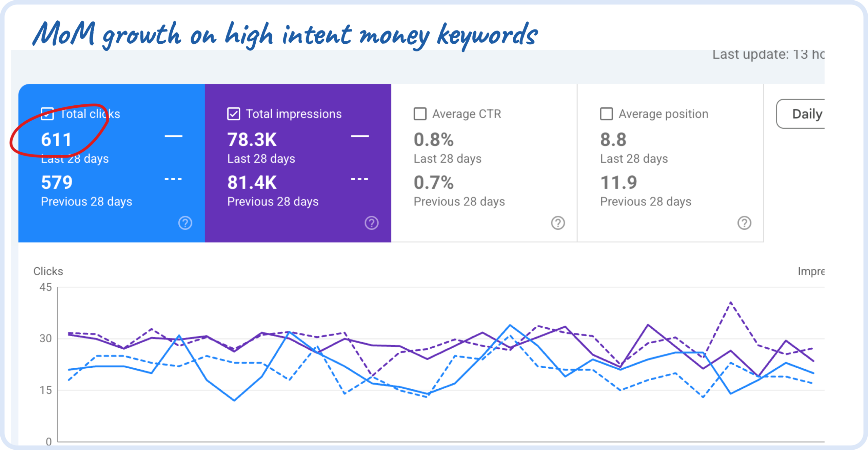The image size is (868, 450).
Task: Click the 0.7% previous CTR value
Action: 434,182
